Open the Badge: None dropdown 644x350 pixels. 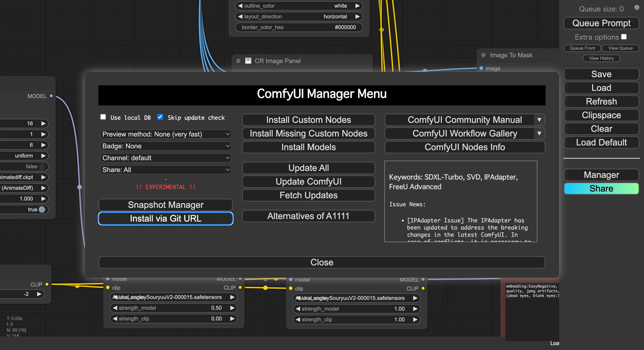pyautogui.click(x=166, y=146)
